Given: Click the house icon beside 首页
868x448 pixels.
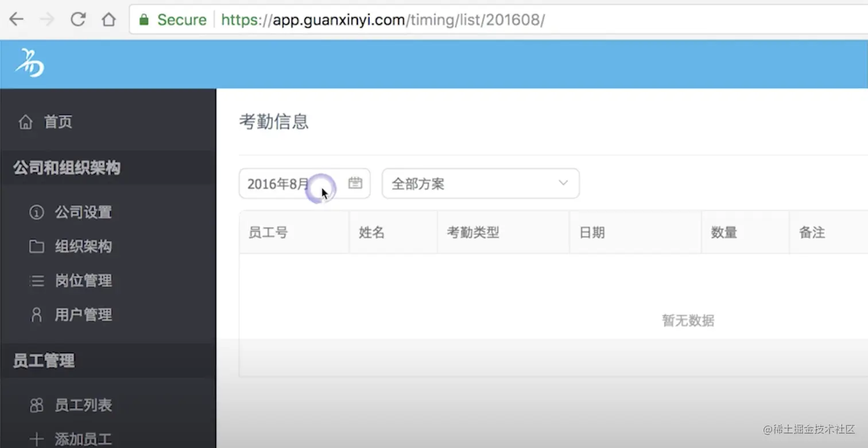Looking at the screenshot, I should pyautogui.click(x=25, y=122).
